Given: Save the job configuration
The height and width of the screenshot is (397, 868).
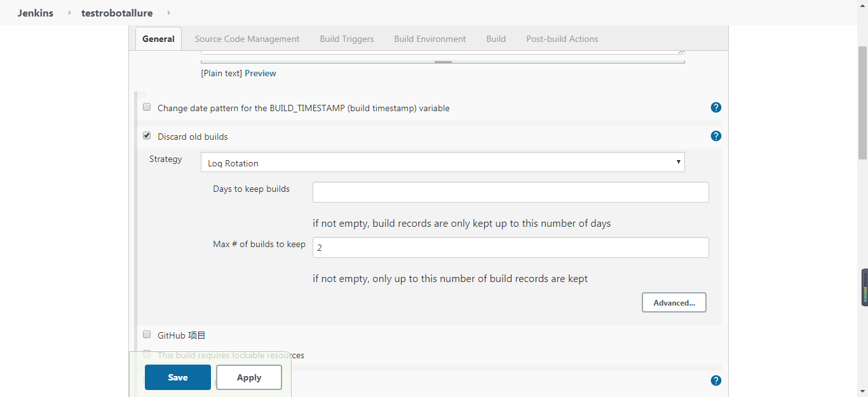Looking at the screenshot, I should click(177, 377).
